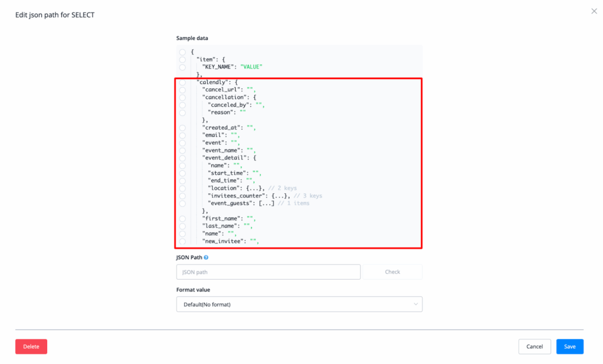The image size is (603, 364).
Task: Select the "canceled_by" radio button
Action: click(x=183, y=105)
